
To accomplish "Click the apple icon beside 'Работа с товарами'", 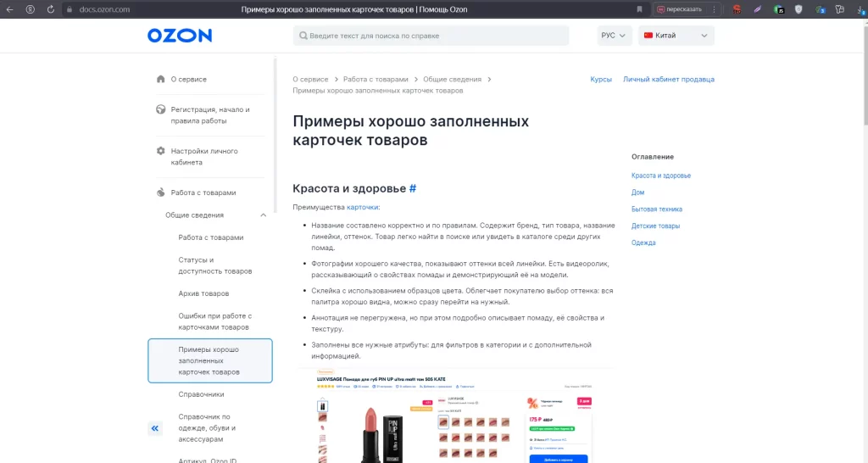I will pyautogui.click(x=160, y=192).
